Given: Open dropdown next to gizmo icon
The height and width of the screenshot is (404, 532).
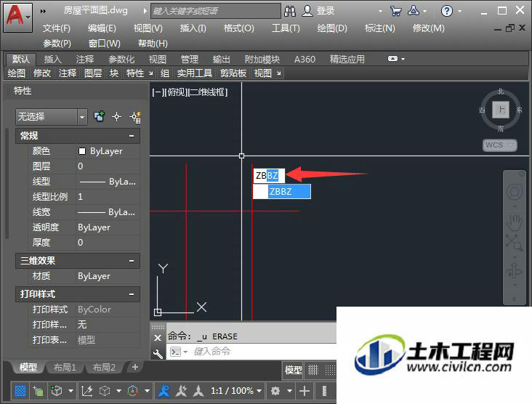Looking at the screenshot, I should point(147,391).
